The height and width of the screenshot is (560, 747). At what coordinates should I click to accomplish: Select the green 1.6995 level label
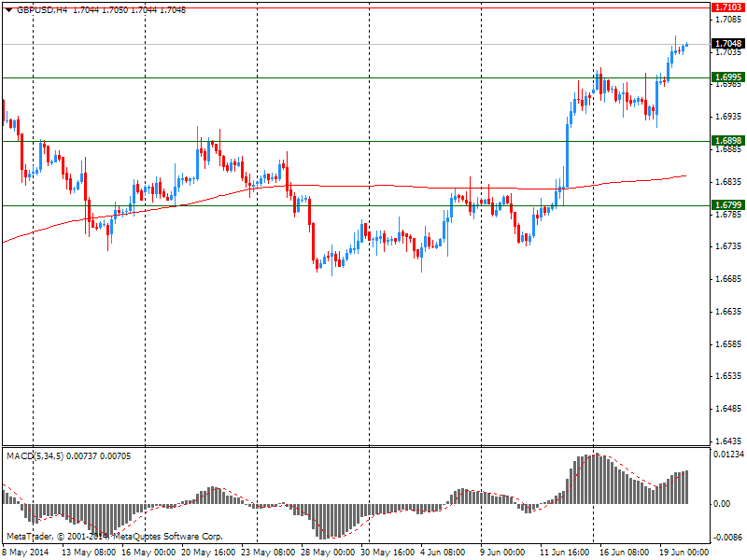click(728, 77)
